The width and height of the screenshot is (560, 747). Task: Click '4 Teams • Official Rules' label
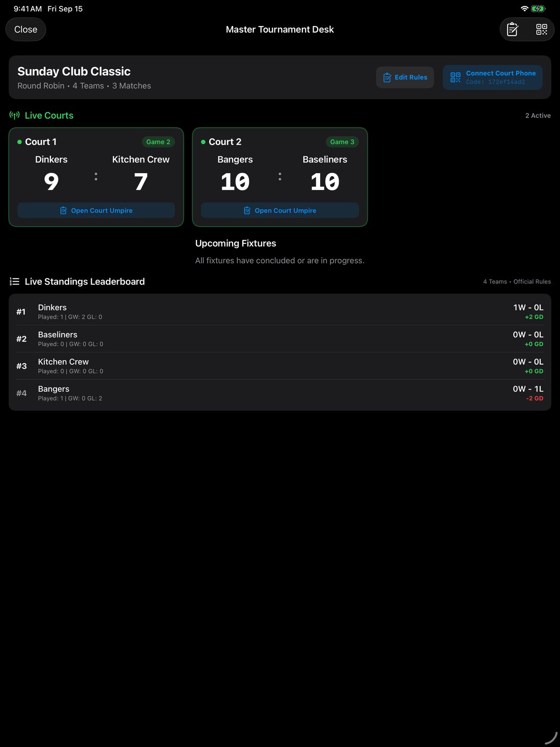(x=517, y=282)
